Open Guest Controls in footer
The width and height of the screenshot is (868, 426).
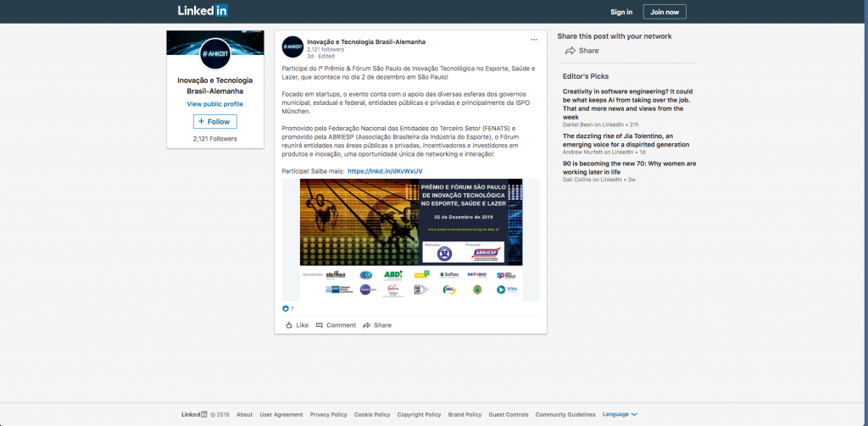tap(509, 414)
